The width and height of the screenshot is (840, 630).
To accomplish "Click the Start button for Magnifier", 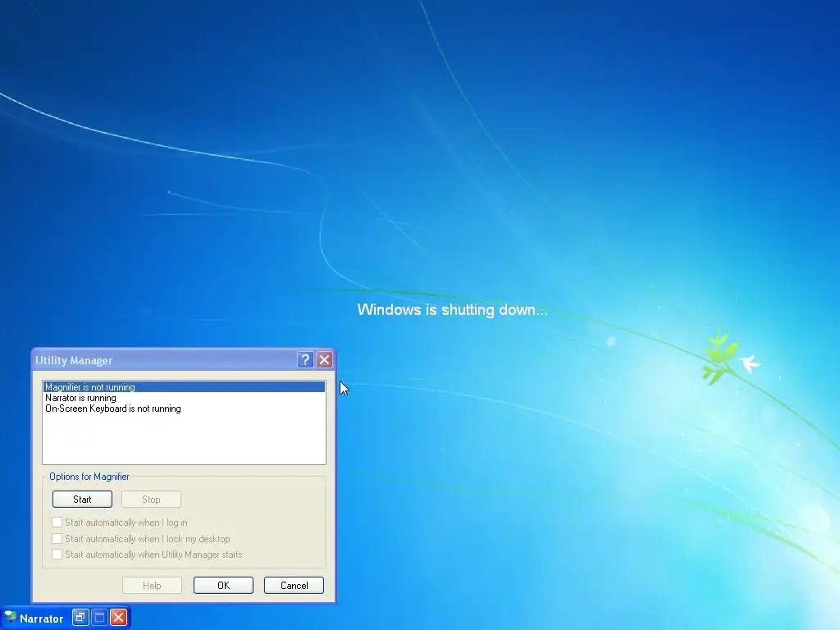I will pos(83,500).
